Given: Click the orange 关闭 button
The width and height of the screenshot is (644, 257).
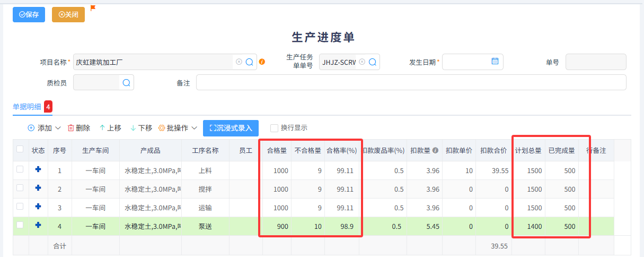Looking at the screenshot, I should coord(68,15).
